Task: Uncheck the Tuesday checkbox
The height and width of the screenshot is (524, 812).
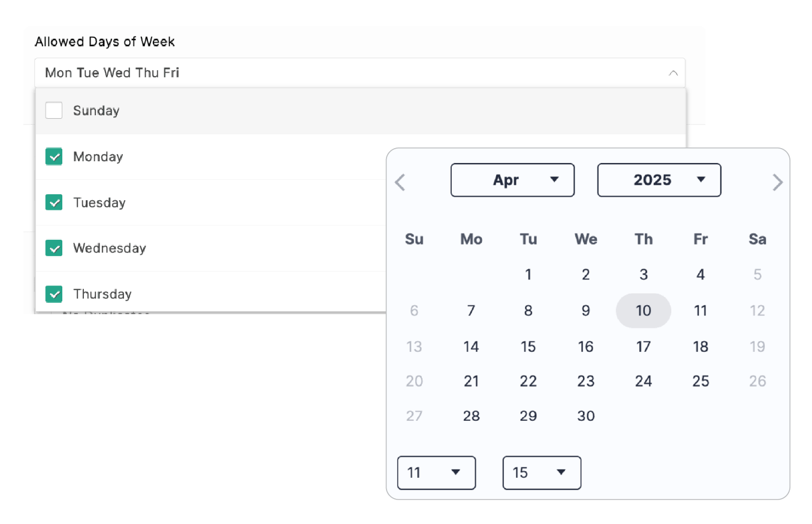Action: pos(54,203)
